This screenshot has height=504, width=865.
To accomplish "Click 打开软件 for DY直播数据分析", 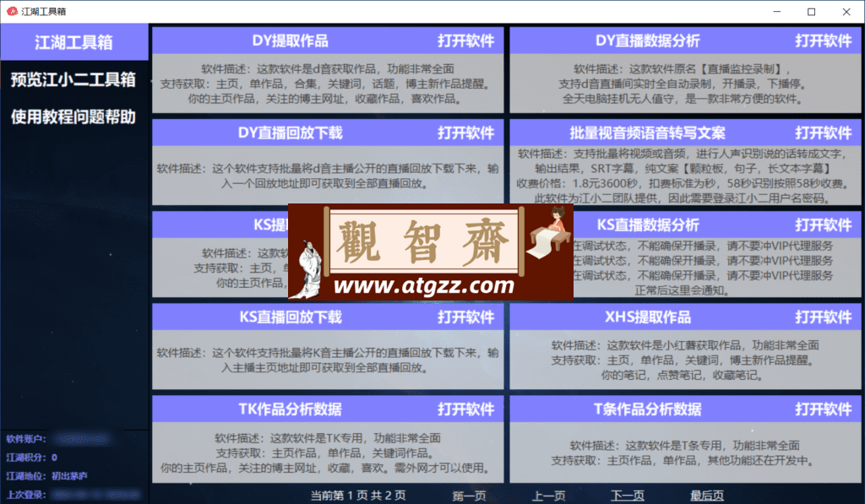I will (x=823, y=41).
